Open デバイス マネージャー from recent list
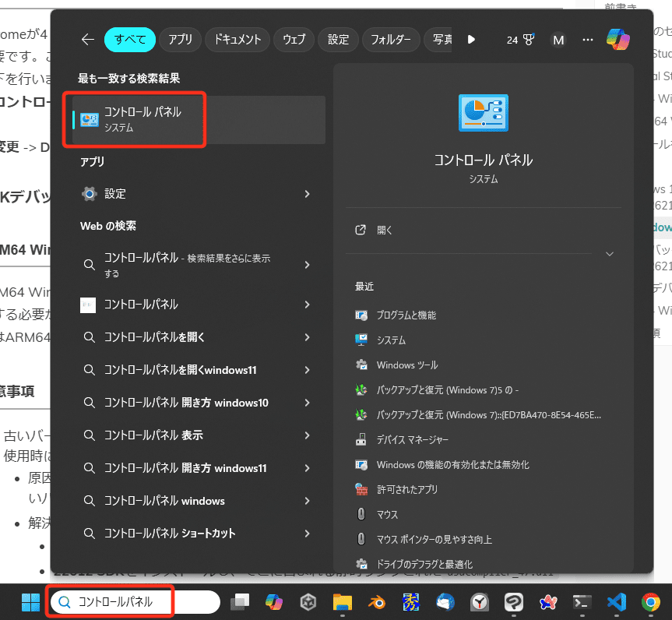 pyautogui.click(x=412, y=440)
